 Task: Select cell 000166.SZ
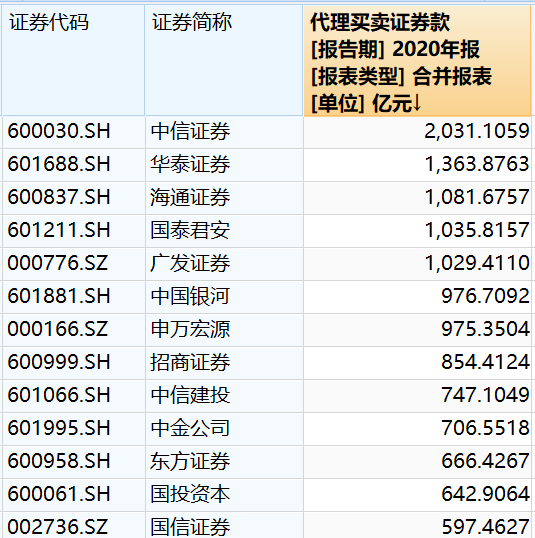tap(73, 330)
